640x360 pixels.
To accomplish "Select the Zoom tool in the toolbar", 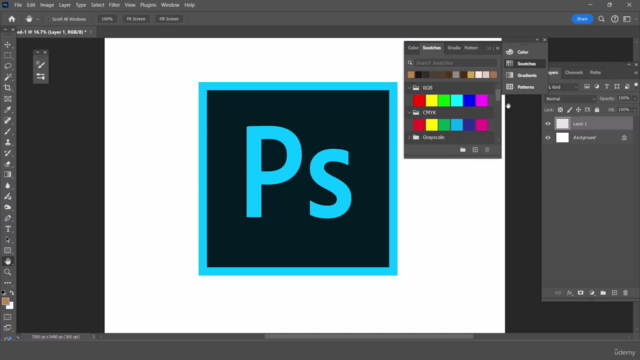I will 8,272.
